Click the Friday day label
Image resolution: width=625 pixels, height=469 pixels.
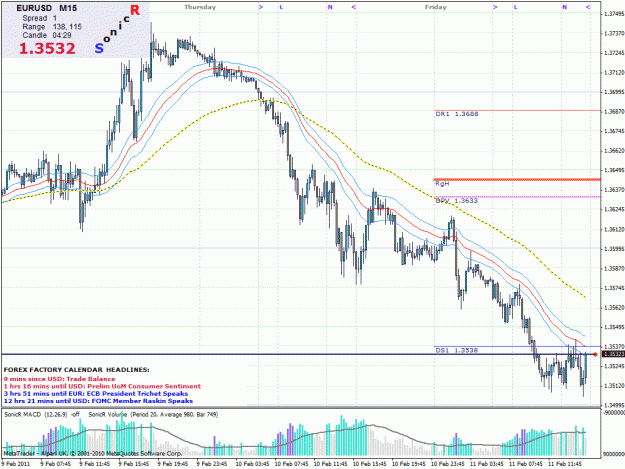(436, 7)
